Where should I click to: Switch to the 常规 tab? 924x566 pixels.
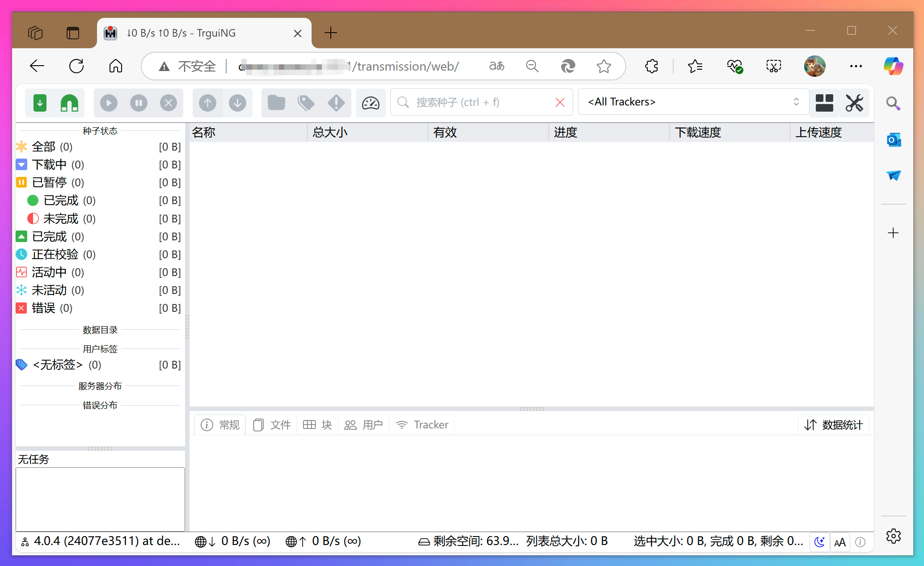[219, 424]
